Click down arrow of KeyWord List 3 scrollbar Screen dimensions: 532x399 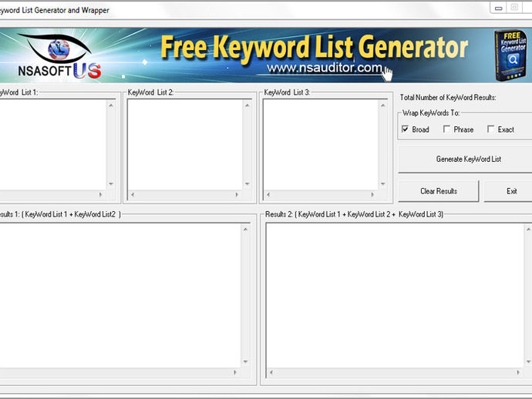tap(382, 184)
